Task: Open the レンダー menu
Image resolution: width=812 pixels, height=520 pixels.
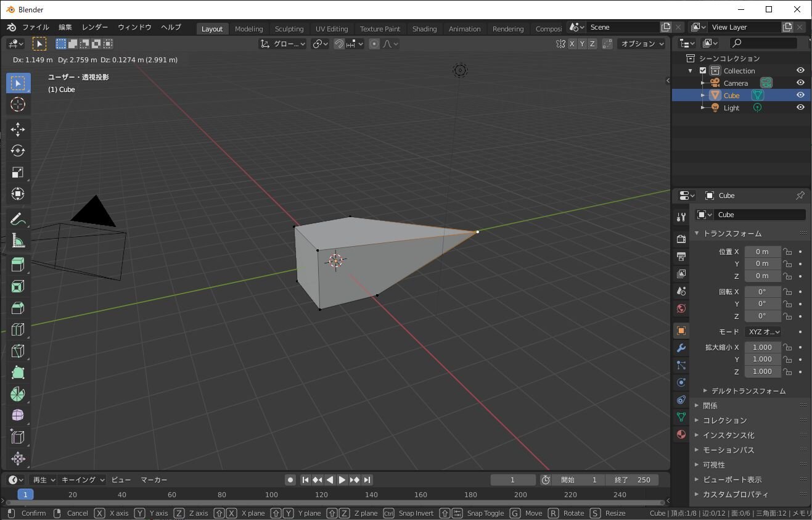Action: [95, 27]
